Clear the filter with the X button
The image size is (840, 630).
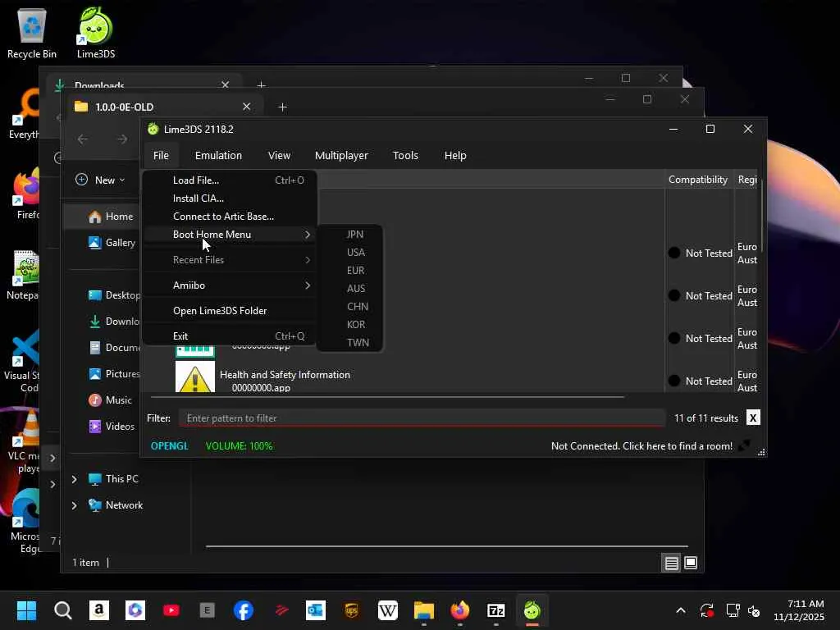(x=752, y=418)
